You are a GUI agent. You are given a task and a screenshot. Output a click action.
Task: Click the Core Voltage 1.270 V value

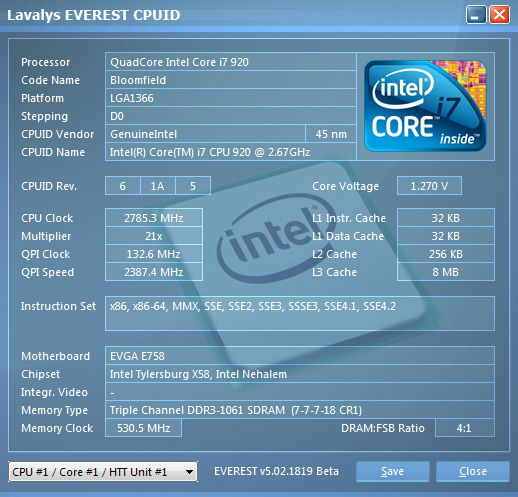(x=429, y=186)
